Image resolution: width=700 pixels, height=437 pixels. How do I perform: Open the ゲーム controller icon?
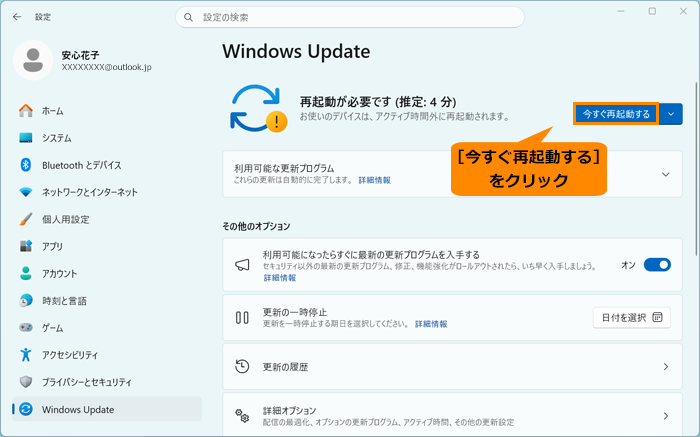tap(26, 328)
